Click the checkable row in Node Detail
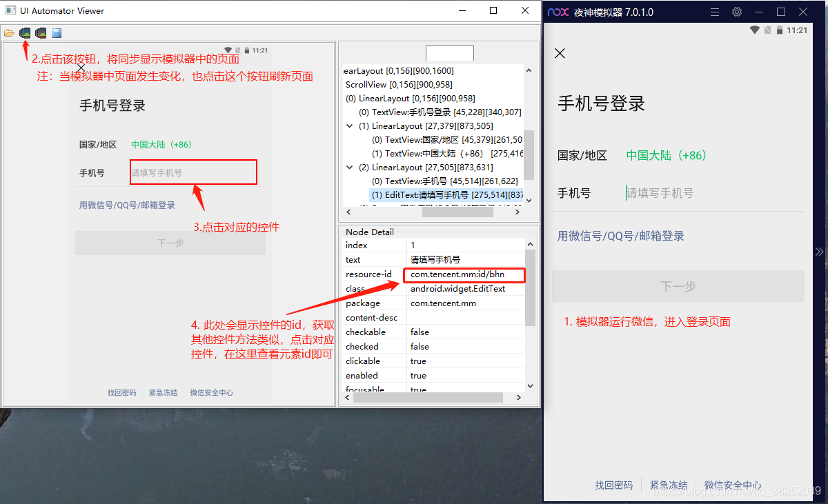828x504 pixels. [x=434, y=332]
